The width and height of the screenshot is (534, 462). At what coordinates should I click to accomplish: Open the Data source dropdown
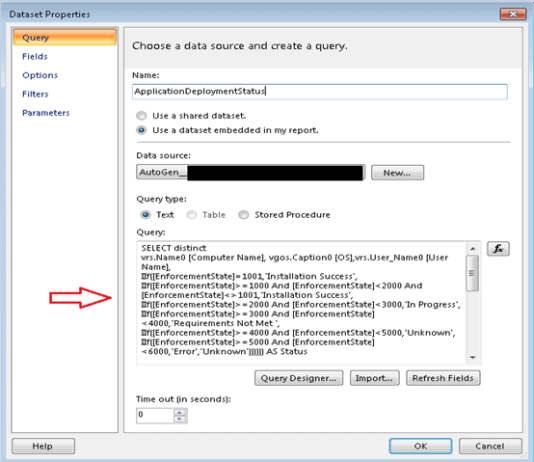pos(251,173)
